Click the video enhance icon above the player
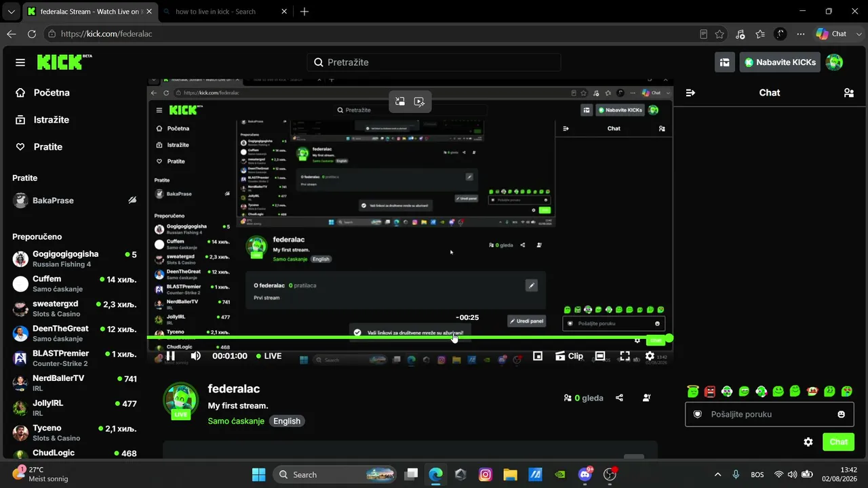868x488 pixels. [x=419, y=102]
